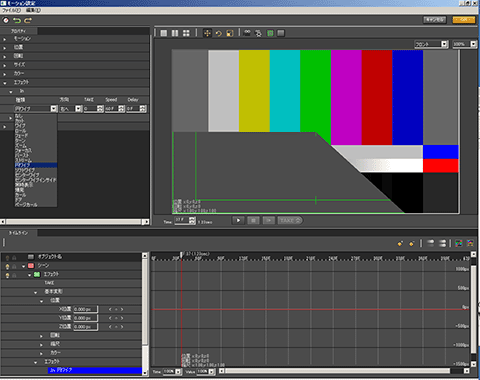Collapse the In effect subsection
The height and width of the screenshot is (380, 480).
click(11, 92)
